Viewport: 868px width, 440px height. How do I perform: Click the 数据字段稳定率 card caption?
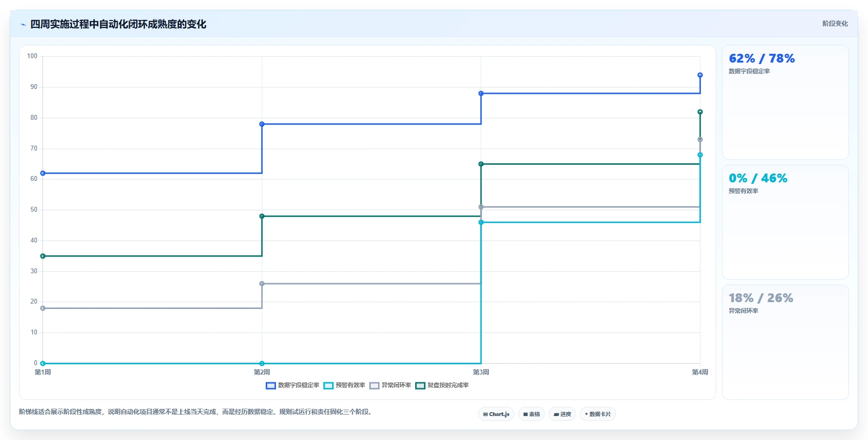pyautogui.click(x=749, y=71)
